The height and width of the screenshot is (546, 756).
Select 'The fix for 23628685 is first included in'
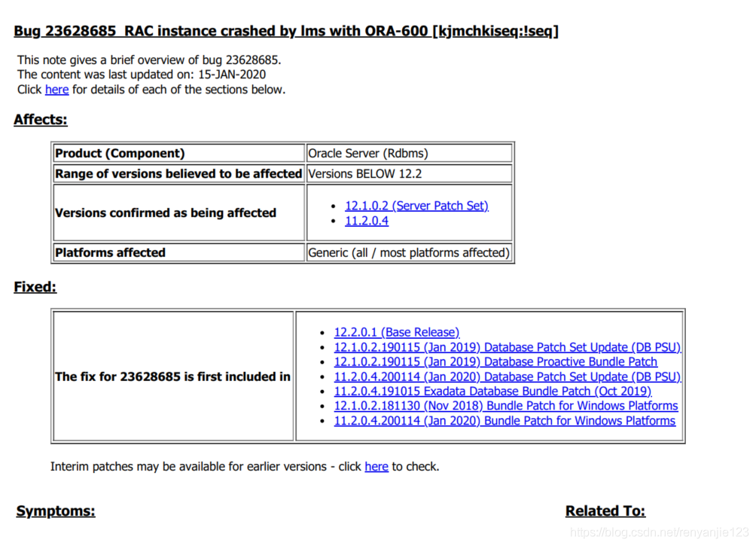pyautogui.click(x=173, y=377)
